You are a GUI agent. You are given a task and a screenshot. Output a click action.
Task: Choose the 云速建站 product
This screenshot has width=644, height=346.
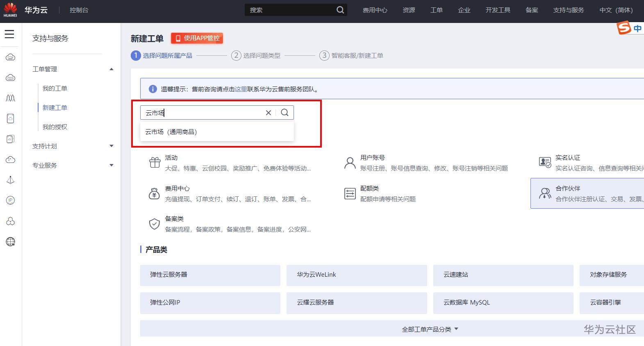click(503, 275)
